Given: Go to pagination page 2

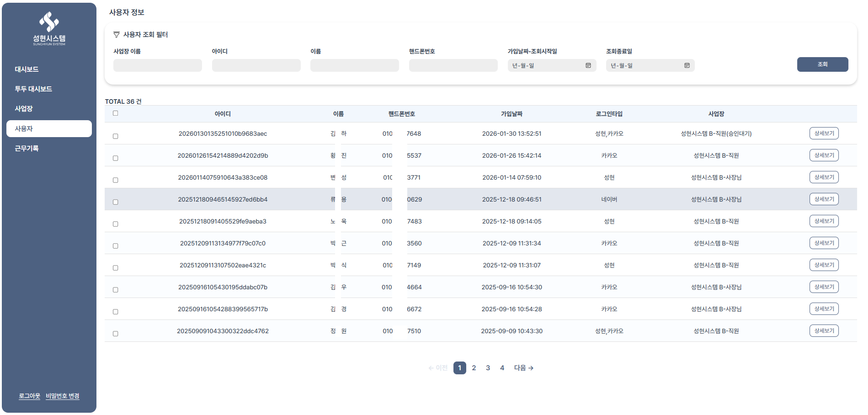Looking at the screenshot, I should (474, 368).
